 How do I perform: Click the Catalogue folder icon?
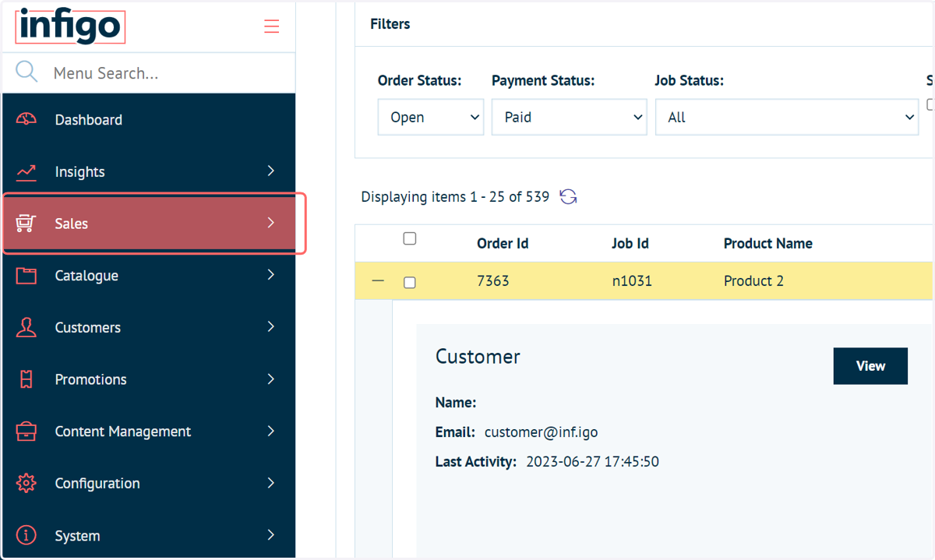26,276
